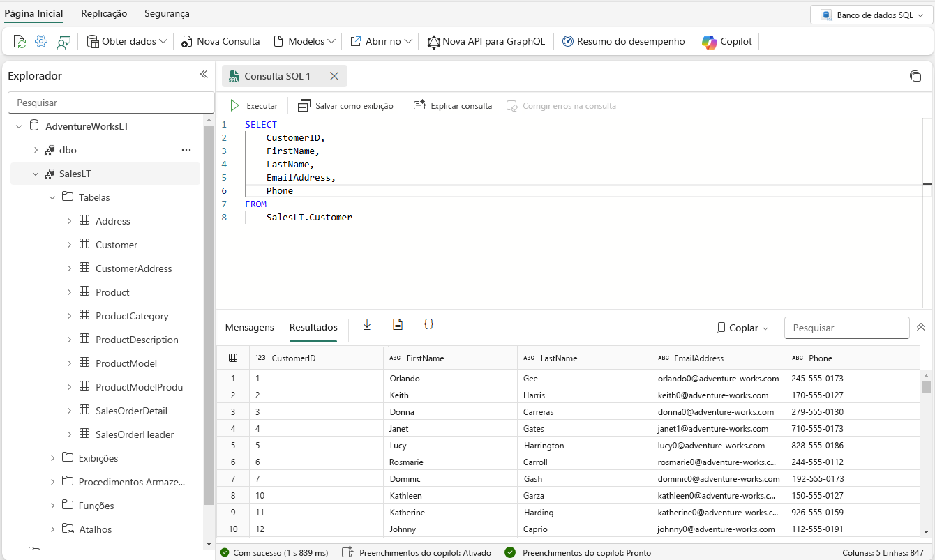Run query with Executar
Viewport: 935px width, 560px height.
pyautogui.click(x=254, y=106)
